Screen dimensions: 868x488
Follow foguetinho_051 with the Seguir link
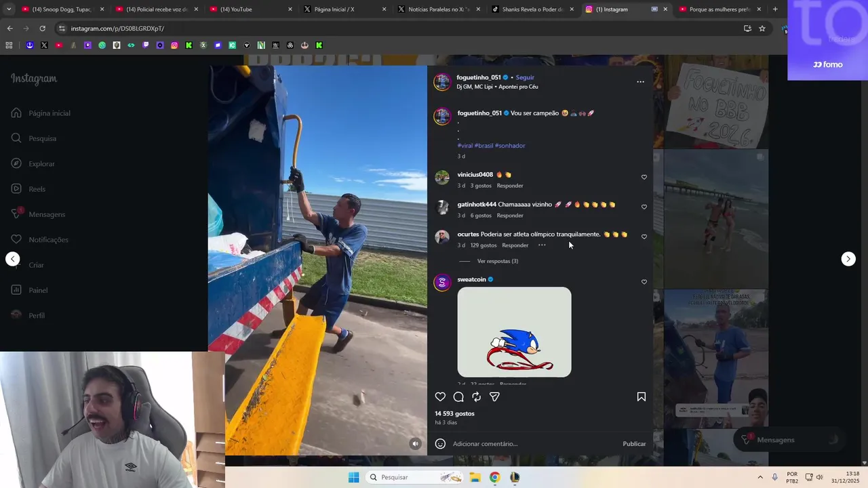coord(525,77)
